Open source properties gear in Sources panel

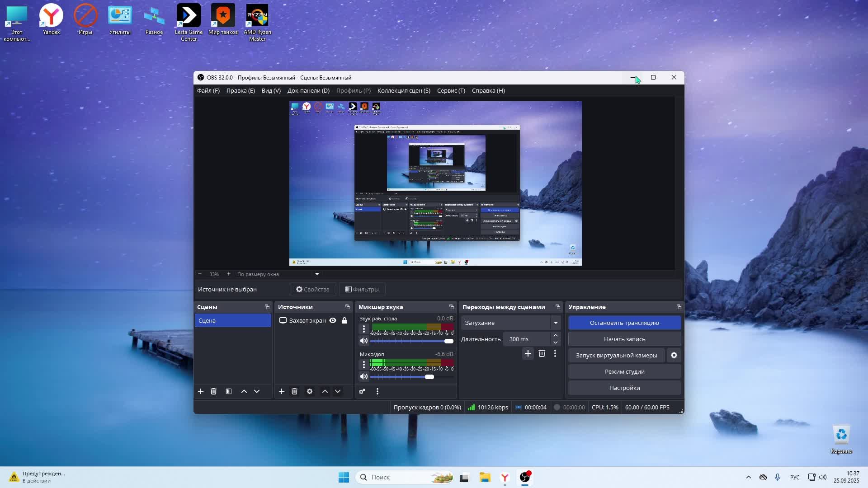(x=310, y=391)
